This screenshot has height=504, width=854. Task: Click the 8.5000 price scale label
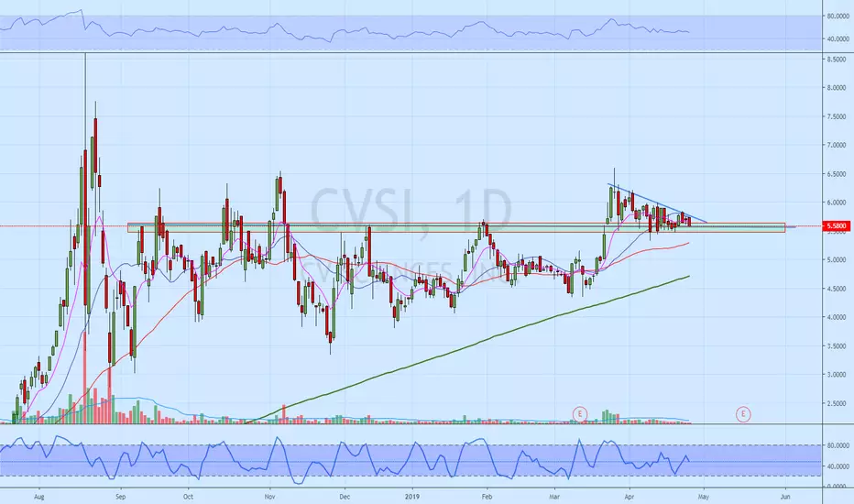[x=836, y=59]
